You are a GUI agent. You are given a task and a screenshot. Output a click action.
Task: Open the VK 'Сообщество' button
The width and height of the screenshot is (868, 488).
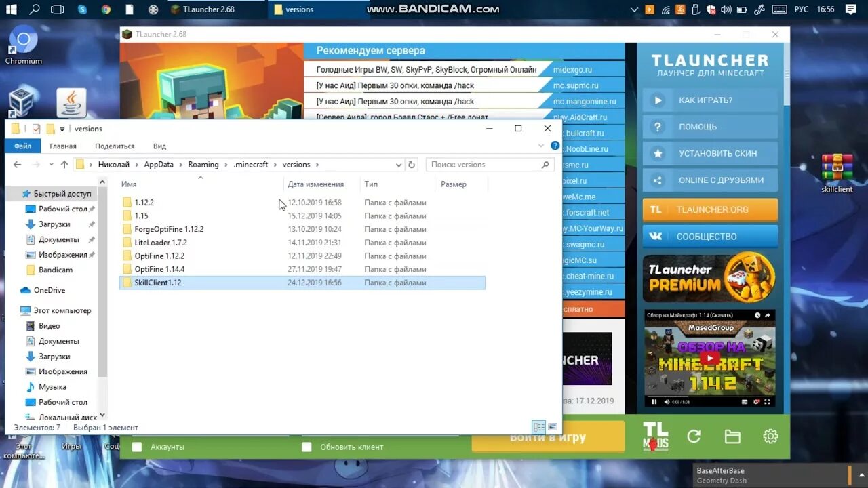coord(710,237)
